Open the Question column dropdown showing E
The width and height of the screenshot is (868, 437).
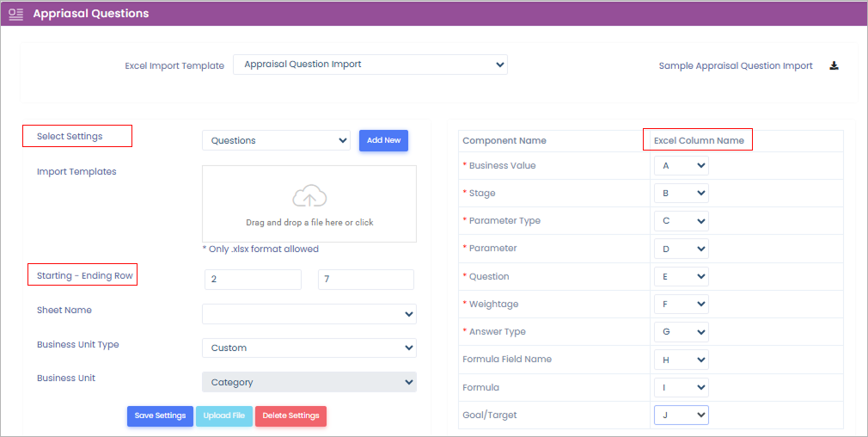[x=682, y=276]
